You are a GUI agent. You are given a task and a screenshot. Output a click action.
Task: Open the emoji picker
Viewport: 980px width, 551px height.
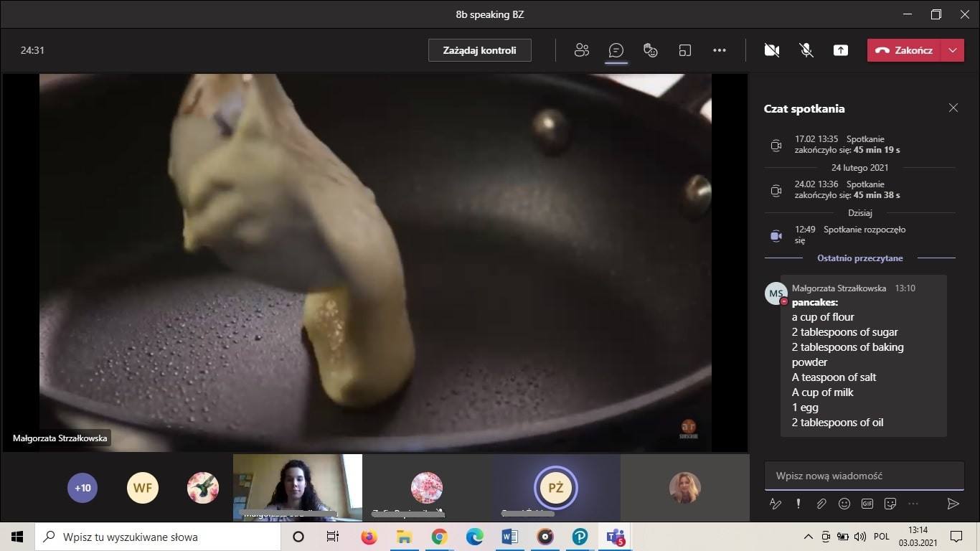click(x=844, y=504)
